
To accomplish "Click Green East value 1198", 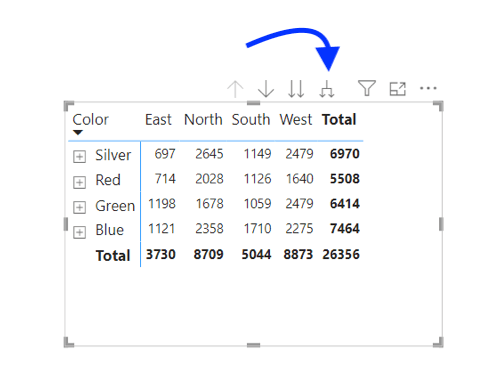I will (x=162, y=204).
